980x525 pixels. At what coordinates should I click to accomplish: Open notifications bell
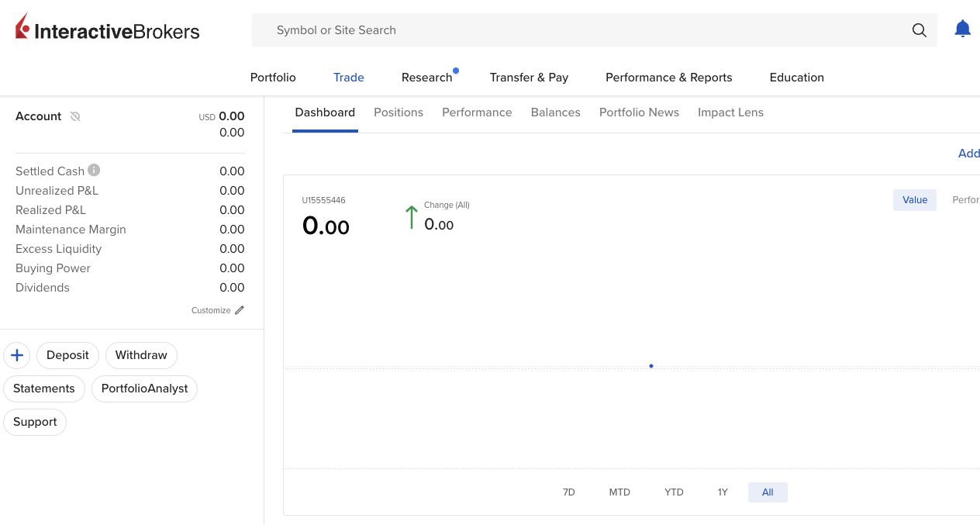962,29
